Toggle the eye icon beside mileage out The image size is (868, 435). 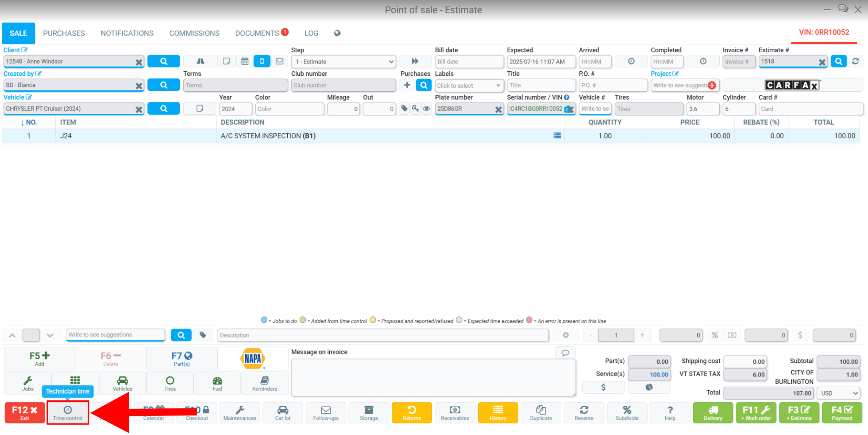426,109
